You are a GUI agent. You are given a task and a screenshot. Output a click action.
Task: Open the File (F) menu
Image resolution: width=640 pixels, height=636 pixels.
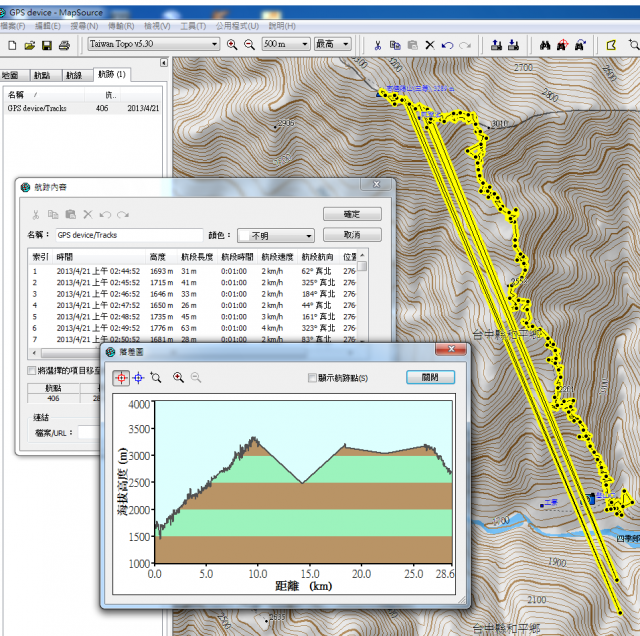click(x=13, y=26)
